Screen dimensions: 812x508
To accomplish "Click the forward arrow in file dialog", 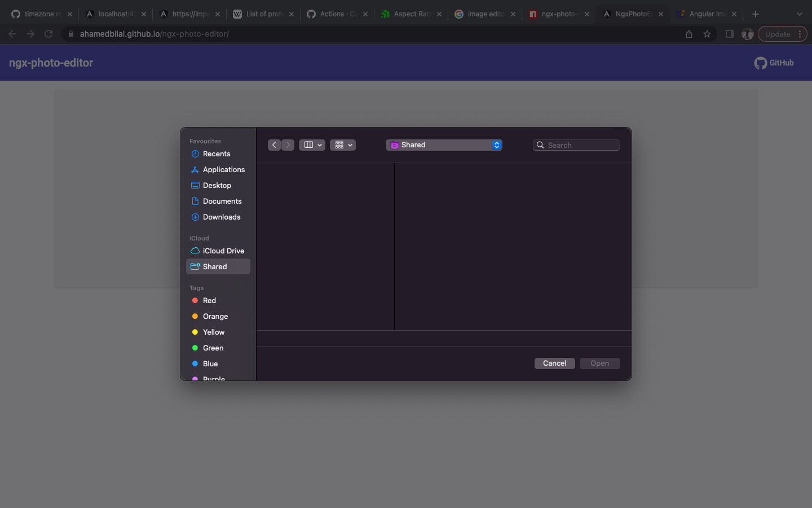I will [288, 145].
